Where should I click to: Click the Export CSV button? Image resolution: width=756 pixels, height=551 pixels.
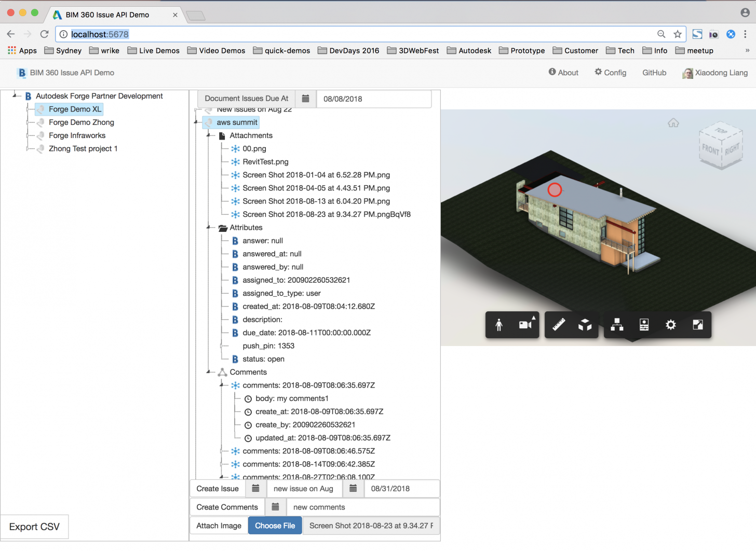[34, 527]
